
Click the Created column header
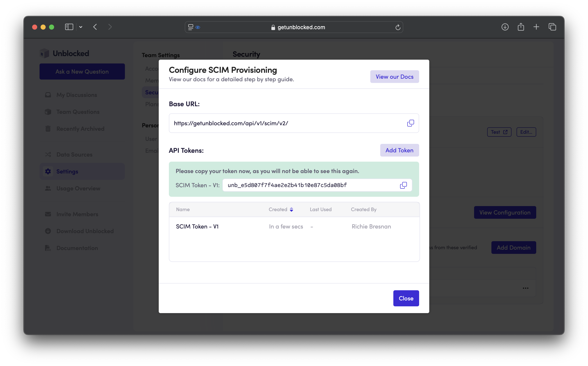coord(278,209)
